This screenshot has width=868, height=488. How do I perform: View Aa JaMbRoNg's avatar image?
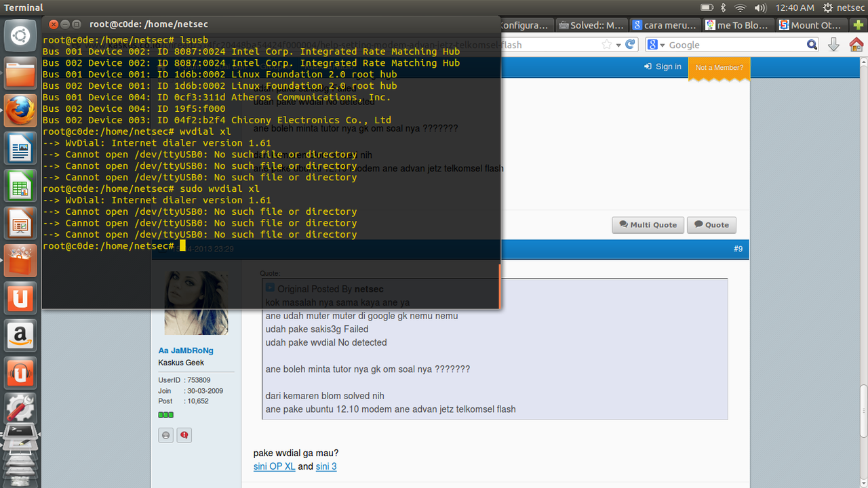coord(196,303)
